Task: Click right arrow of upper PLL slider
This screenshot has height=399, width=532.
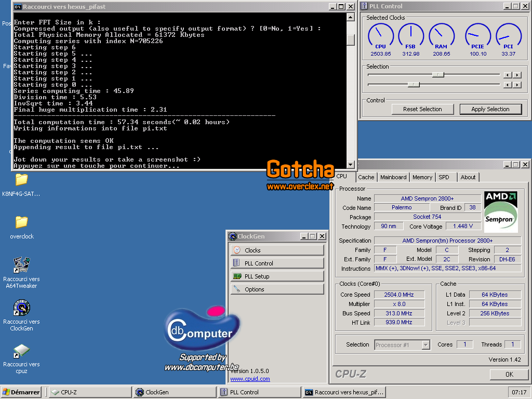Action: click(x=517, y=75)
